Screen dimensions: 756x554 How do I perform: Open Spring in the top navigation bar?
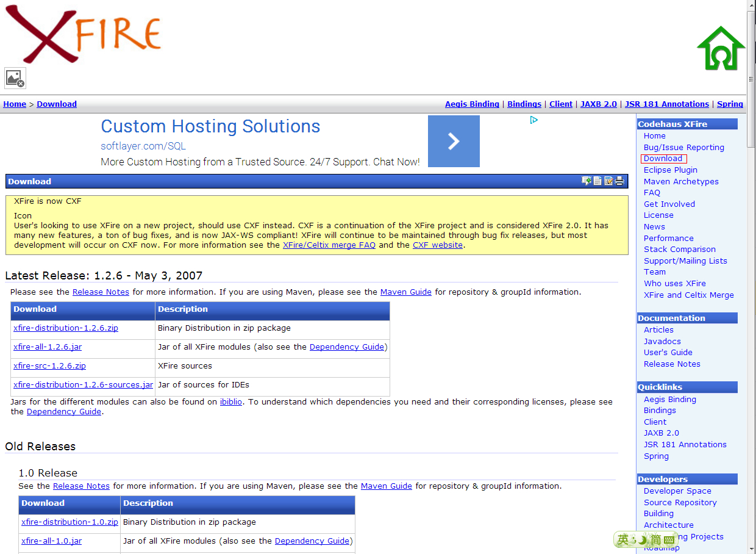point(730,104)
